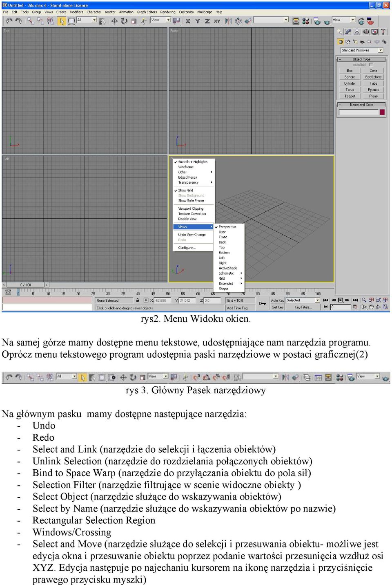Restrict transform to XY plane
Screen dimensions: 392x585
point(217,20)
